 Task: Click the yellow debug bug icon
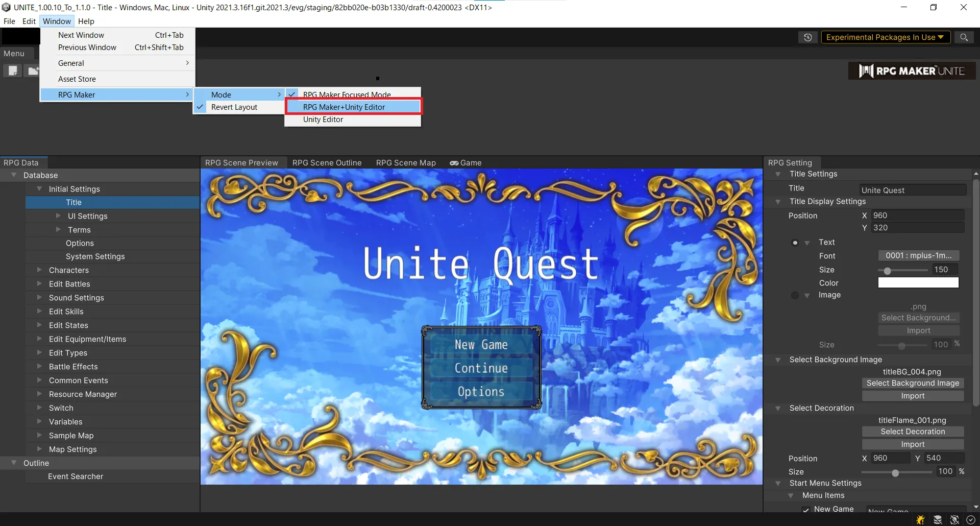pyautogui.click(x=920, y=519)
